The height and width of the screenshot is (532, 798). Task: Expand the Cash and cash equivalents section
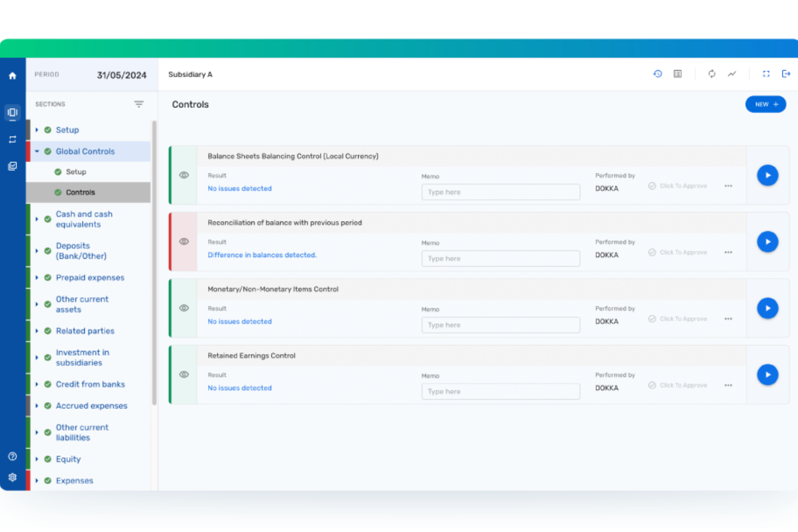click(x=37, y=219)
